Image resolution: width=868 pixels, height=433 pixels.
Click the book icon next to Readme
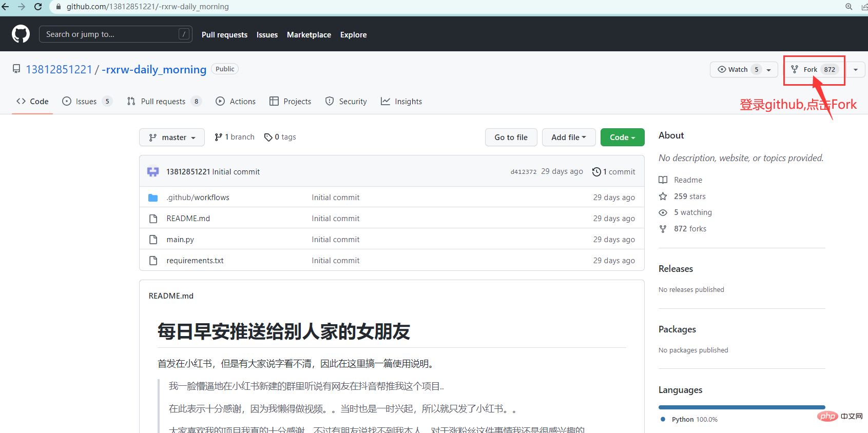point(663,180)
